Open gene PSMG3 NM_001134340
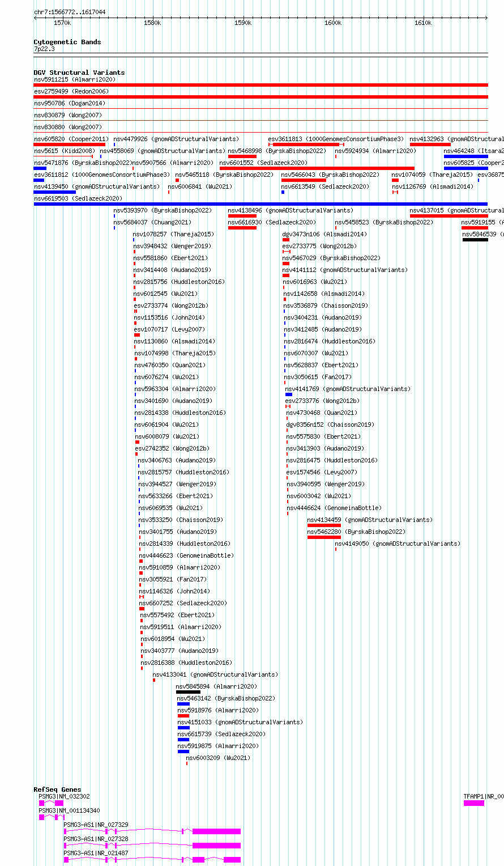The width and height of the screenshot is (504, 866). [x=69, y=810]
